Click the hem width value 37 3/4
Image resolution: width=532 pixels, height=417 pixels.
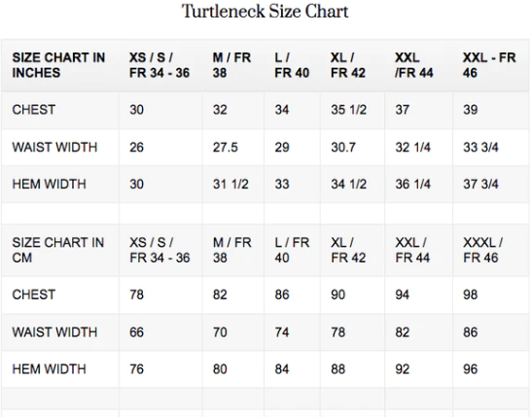(480, 184)
